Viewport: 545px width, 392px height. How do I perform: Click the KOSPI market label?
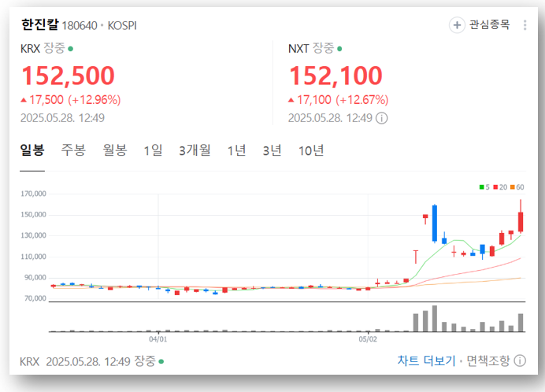122,26
